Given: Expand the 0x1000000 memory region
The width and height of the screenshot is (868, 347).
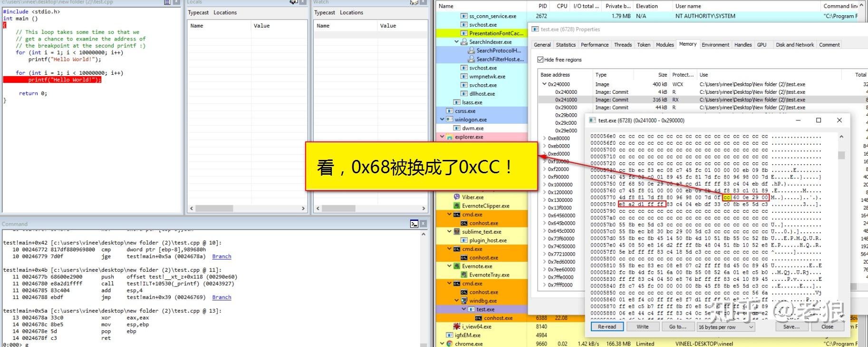Looking at the screenshot, I should pos(544,185).
